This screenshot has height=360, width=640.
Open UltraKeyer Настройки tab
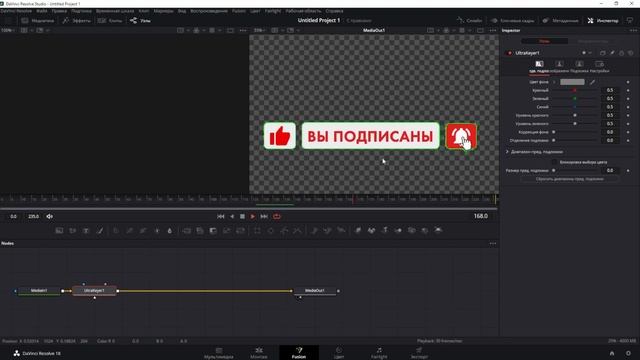(599, 67)
